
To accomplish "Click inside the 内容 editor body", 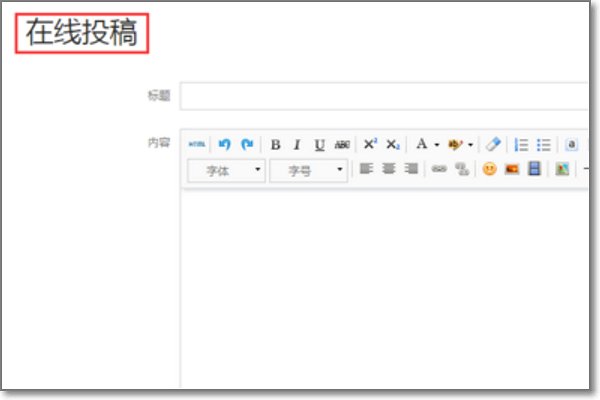I will (x=384, y=289).
